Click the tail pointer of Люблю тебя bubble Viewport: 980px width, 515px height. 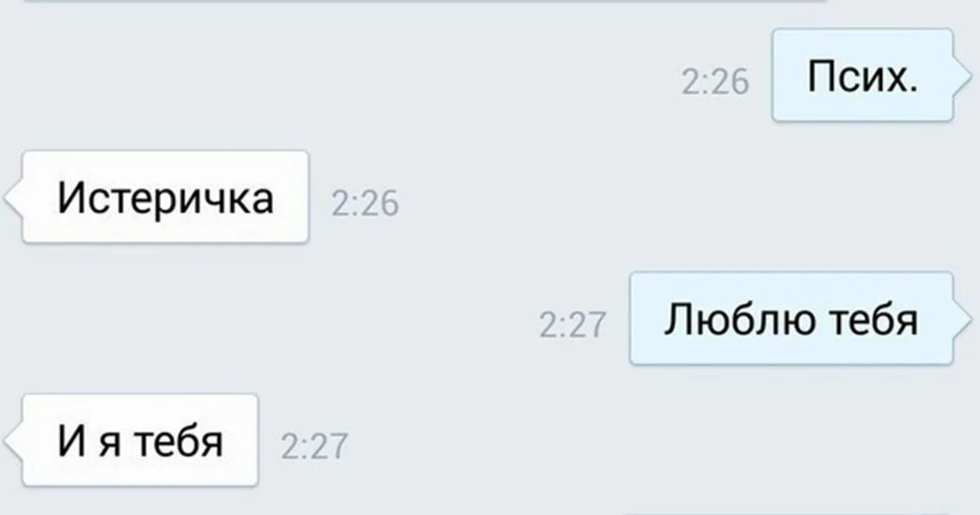(964, 319)
